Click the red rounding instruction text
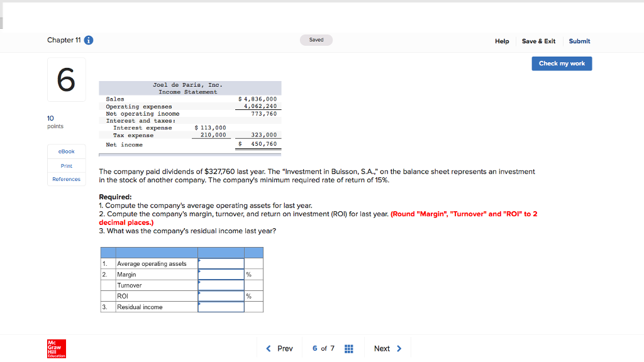 (x=318, y=218)
